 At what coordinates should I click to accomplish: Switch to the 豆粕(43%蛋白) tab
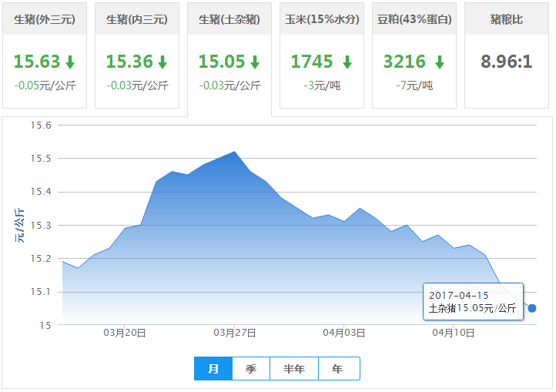[414, 19]
